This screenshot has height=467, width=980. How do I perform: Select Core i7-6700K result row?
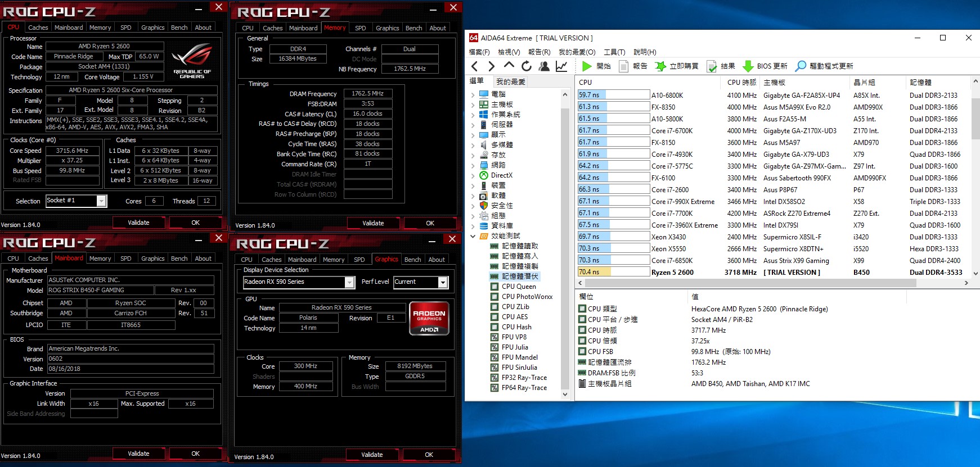click(x=773, y=130)
